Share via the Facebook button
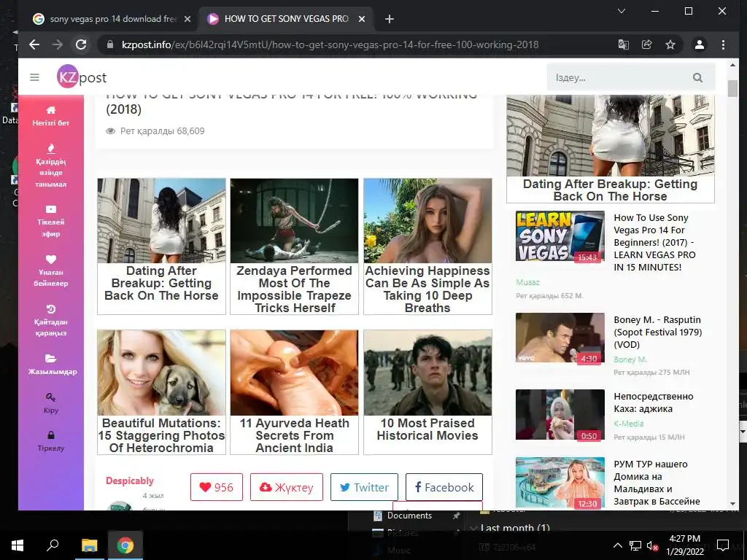 pyautogui.click(x=444, y=487)
